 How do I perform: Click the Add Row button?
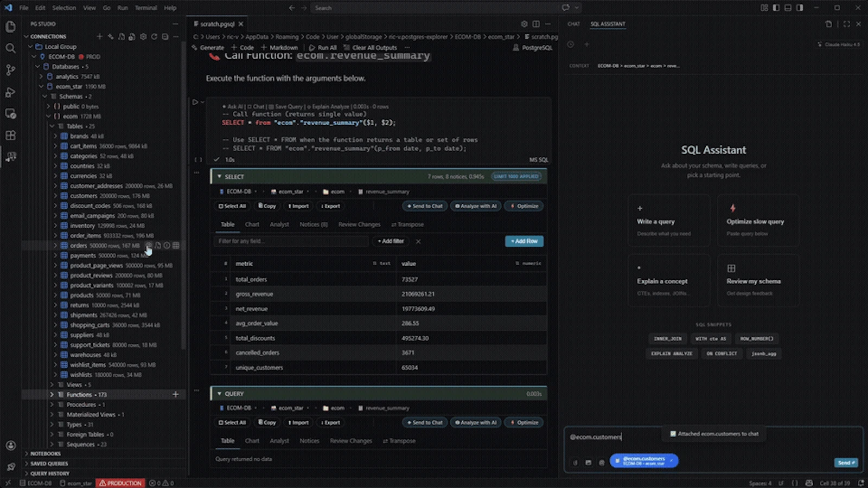524,241
